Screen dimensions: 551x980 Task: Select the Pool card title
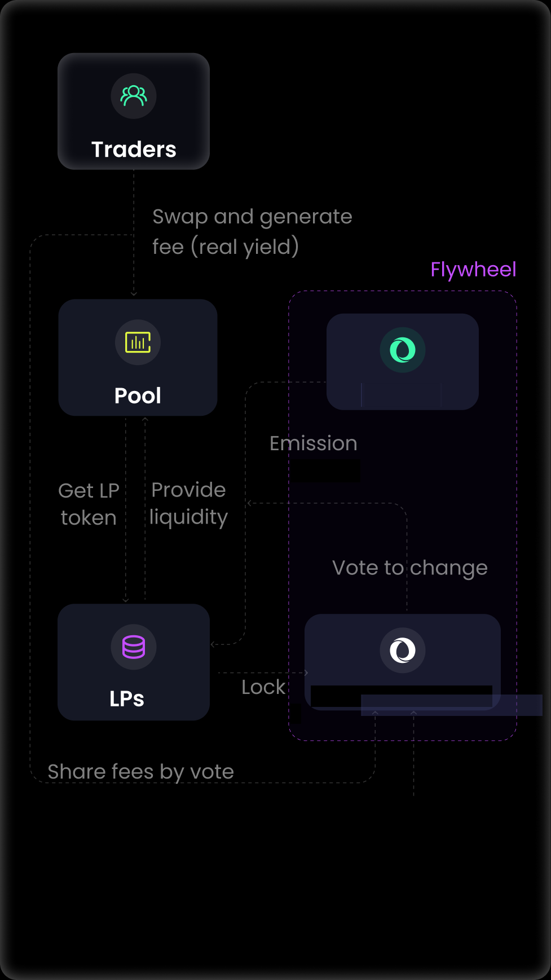[138, 395]
